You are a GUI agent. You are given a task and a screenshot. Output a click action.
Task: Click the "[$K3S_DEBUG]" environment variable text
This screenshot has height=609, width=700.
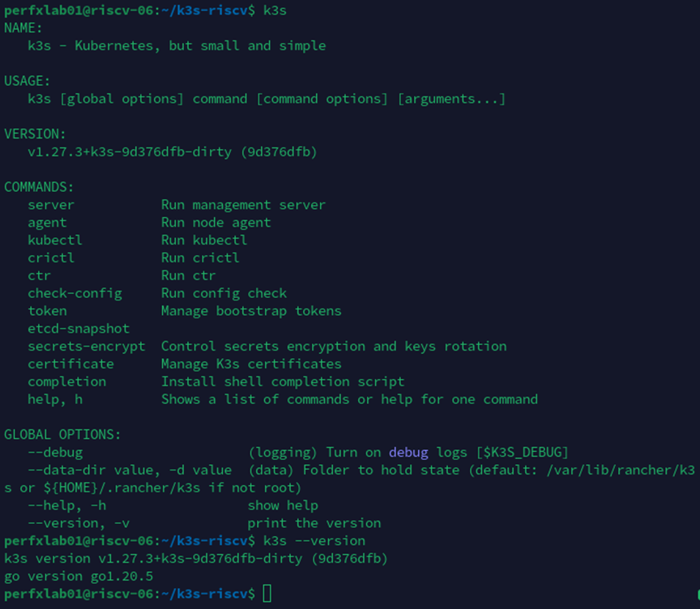coord(522,452)
